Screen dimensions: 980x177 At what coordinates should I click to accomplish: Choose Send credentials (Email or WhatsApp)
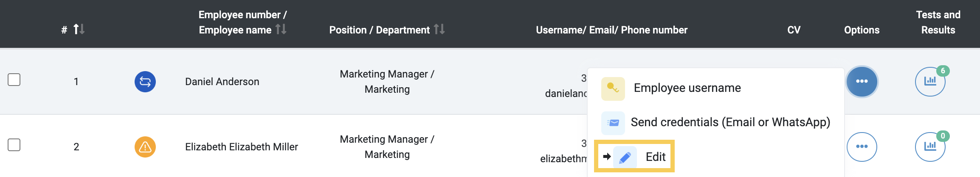pyautogui.click(x=730, y=122)
